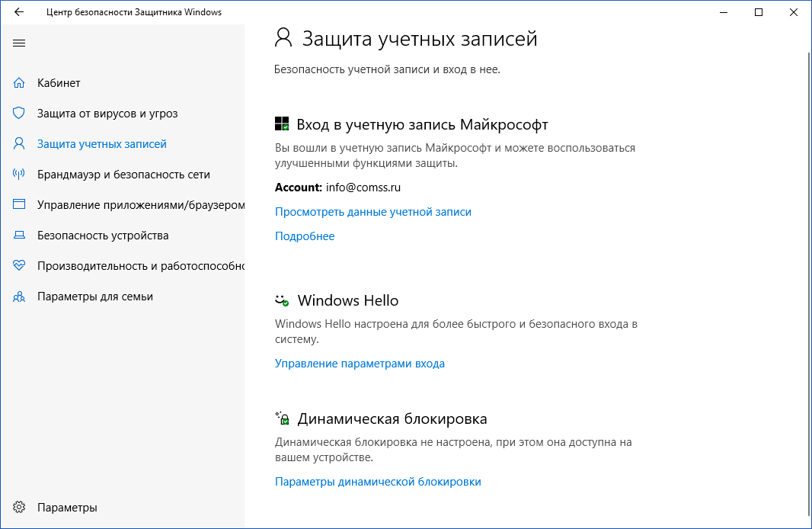The image size is (812, 529).
Task: Collapse the navigation sidebar with hamburger button
Action: [x=19, y=43]
